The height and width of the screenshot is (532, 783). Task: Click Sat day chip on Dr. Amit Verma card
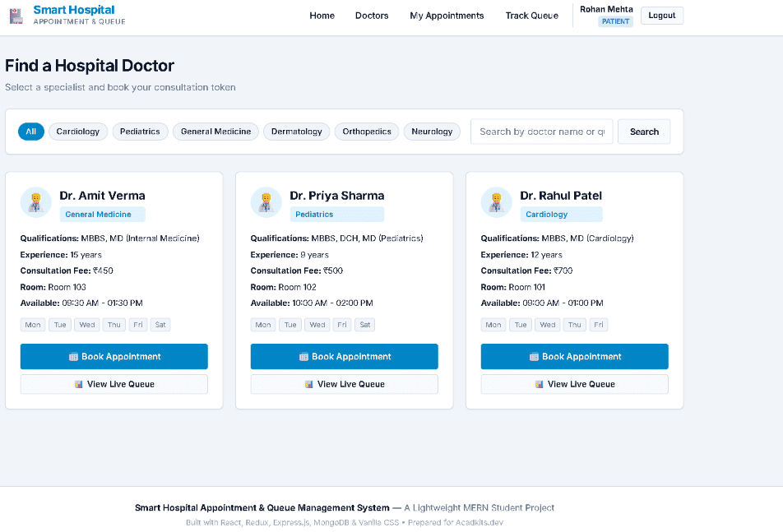click(x=160, y=325)
